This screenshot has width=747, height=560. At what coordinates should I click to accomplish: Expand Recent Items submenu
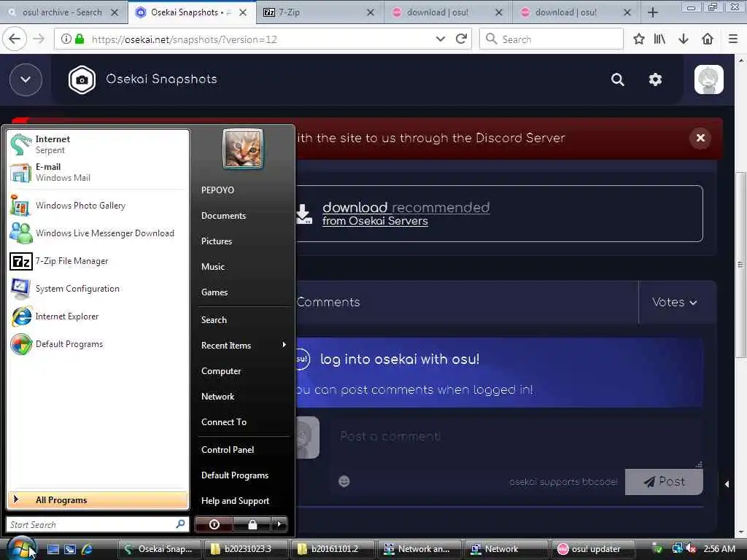[243, 346]
